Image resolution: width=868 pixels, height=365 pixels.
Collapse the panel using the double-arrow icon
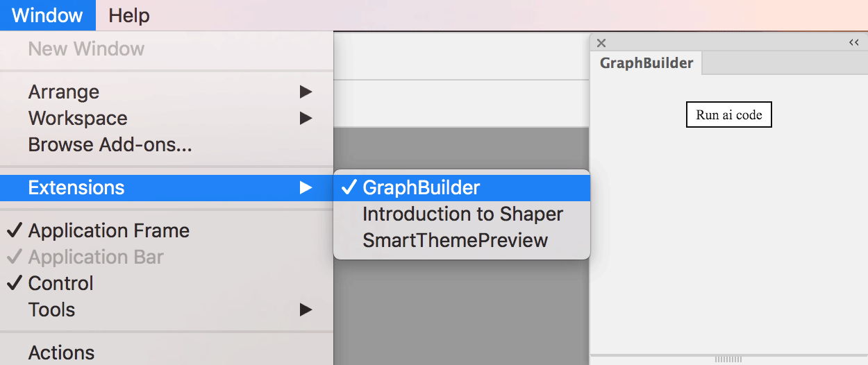(853, 43)
